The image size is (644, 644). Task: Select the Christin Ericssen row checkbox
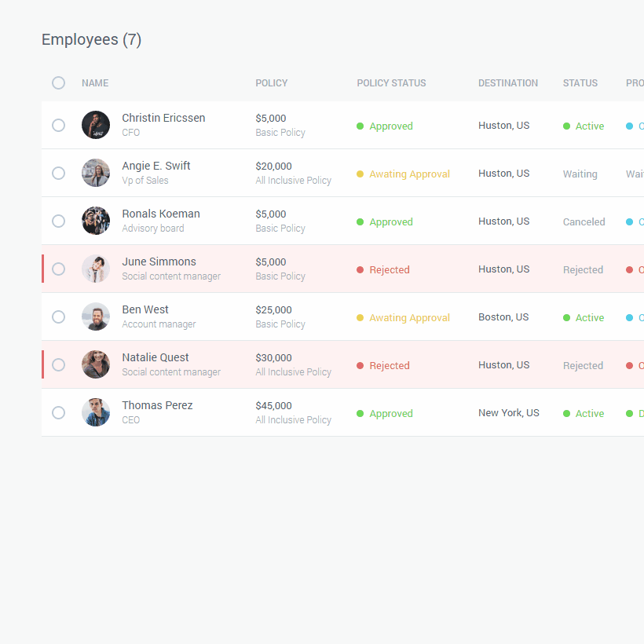58,125
